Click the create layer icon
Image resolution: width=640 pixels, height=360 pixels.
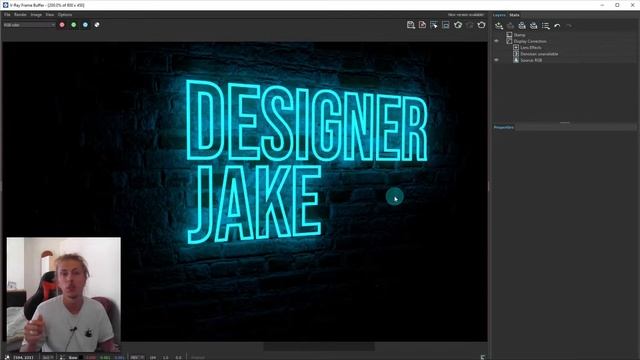tap(499, 26)
